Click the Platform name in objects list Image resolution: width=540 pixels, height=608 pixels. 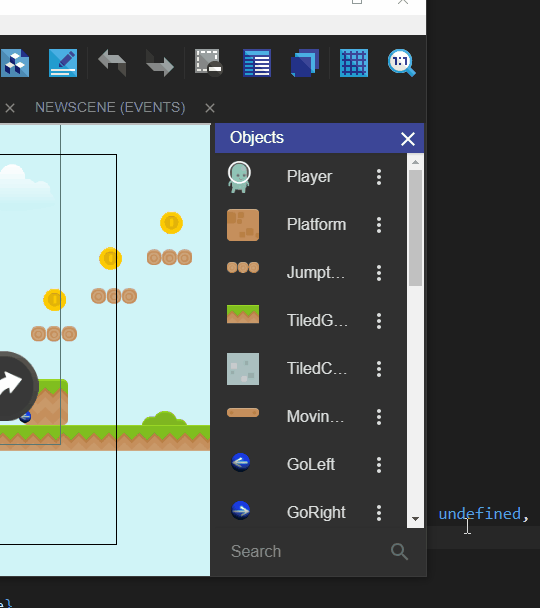(x=316, y=225)
